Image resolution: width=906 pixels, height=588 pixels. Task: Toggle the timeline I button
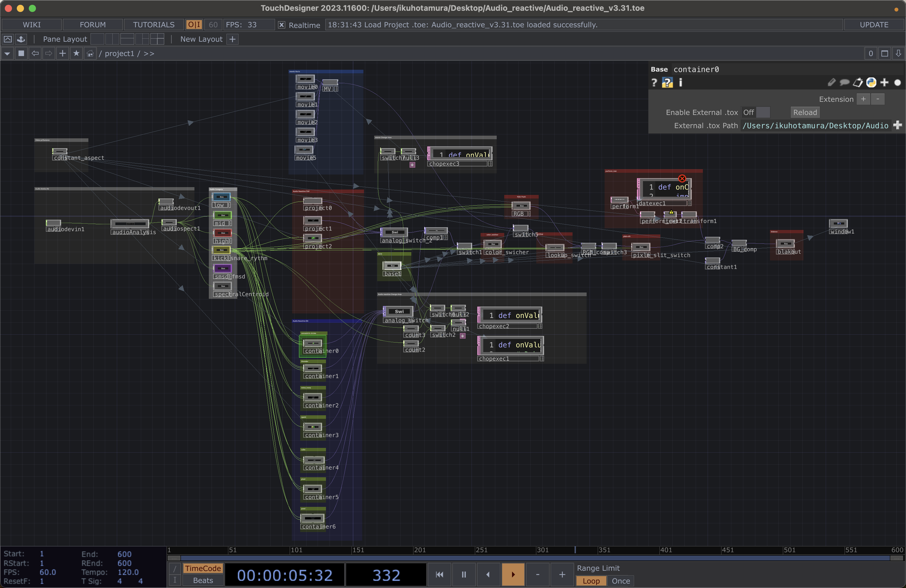coord(175,581)
